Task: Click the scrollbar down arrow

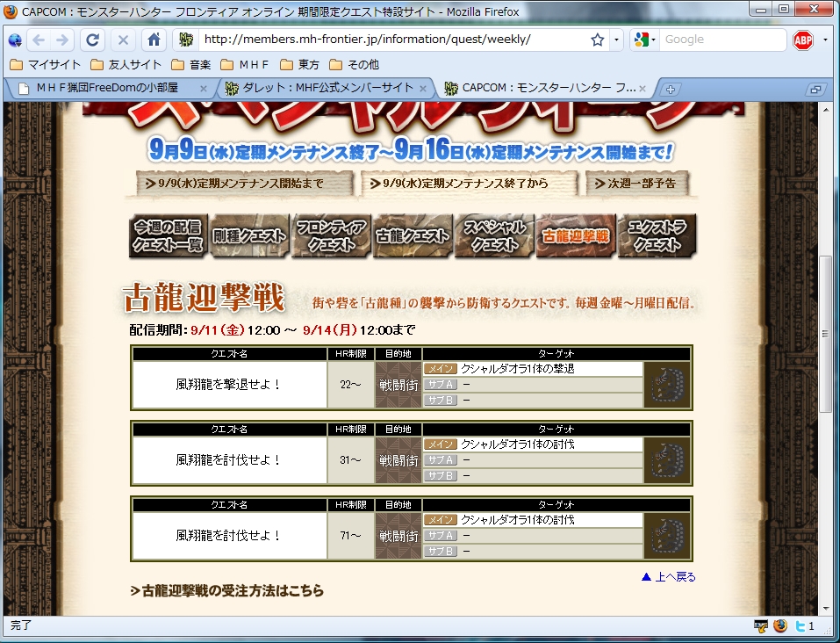Action: 825,609
